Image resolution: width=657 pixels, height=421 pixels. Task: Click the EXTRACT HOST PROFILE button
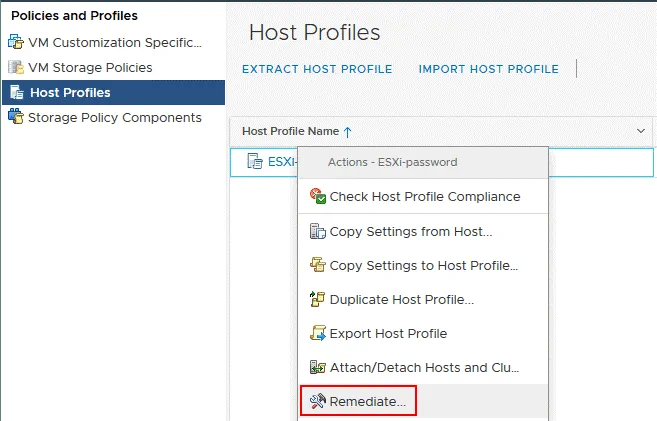pos(317,69)
